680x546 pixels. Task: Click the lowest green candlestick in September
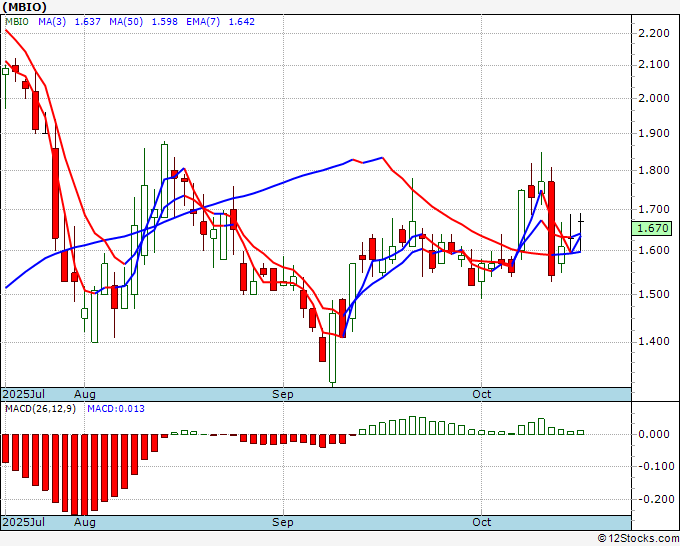(333, 347)
